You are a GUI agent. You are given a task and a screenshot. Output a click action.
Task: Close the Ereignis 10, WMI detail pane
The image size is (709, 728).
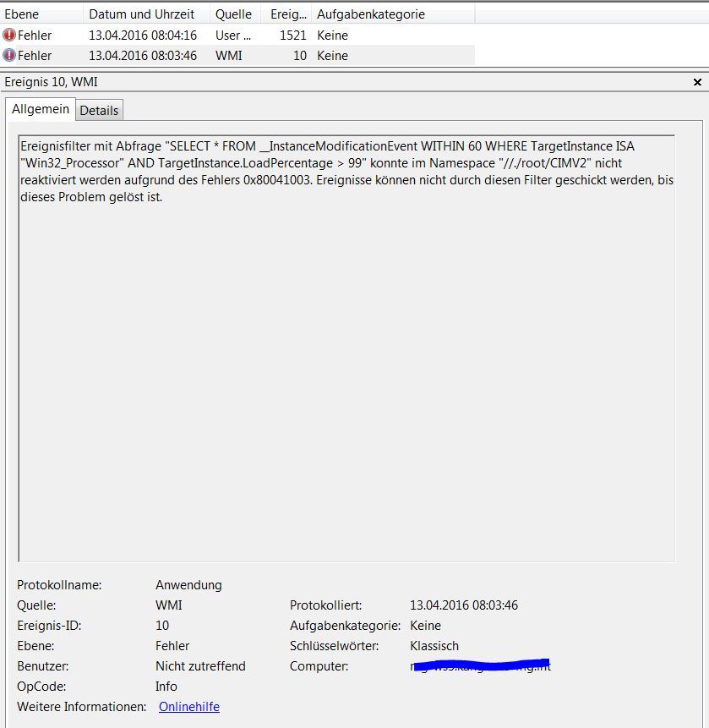697,82
